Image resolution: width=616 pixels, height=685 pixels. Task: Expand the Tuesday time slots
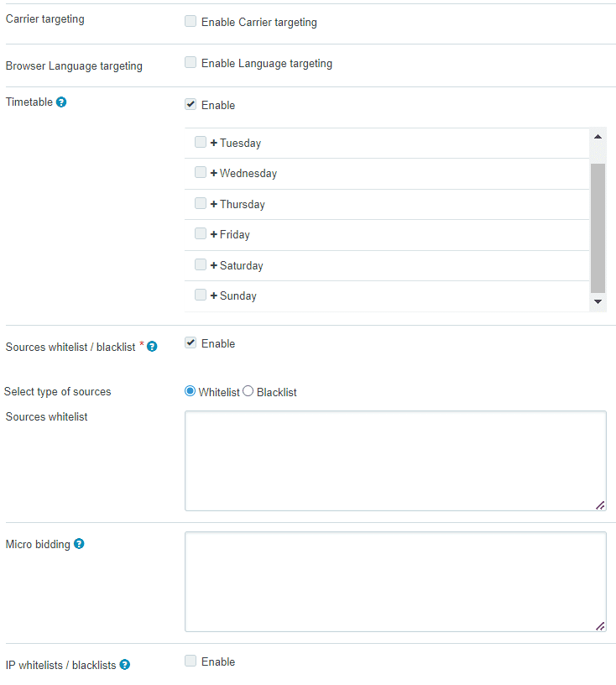click(x=214, y=143)
